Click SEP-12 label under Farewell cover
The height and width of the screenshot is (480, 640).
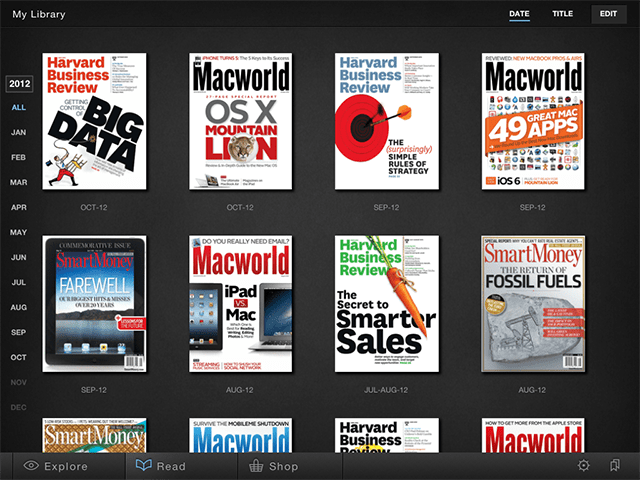[x=94, y=390]
